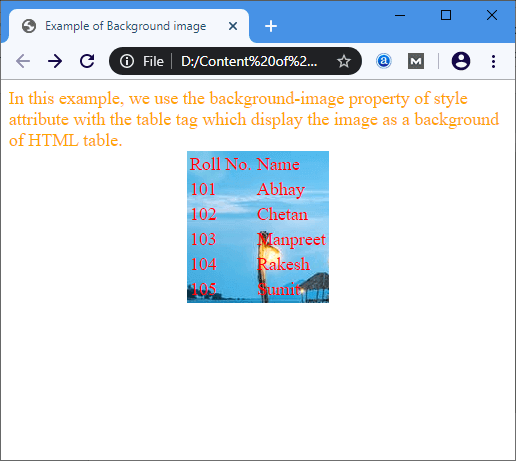Open Chrome's three-dot menu
Screen dimensions: 516x461
click(x=493, y=61)
